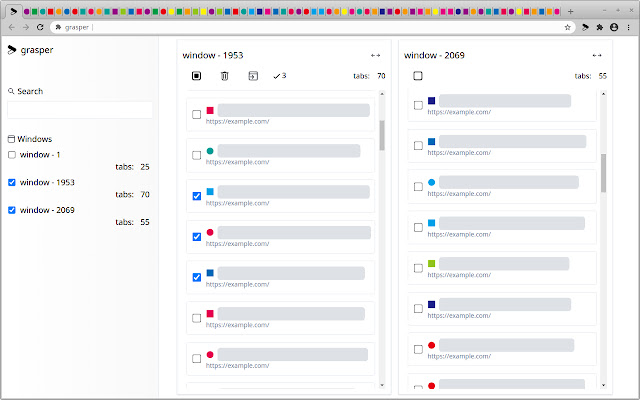Click the checkmark 3 selected-count indicator
Screen dimensions: 640x400
click(x=280, y=76)
